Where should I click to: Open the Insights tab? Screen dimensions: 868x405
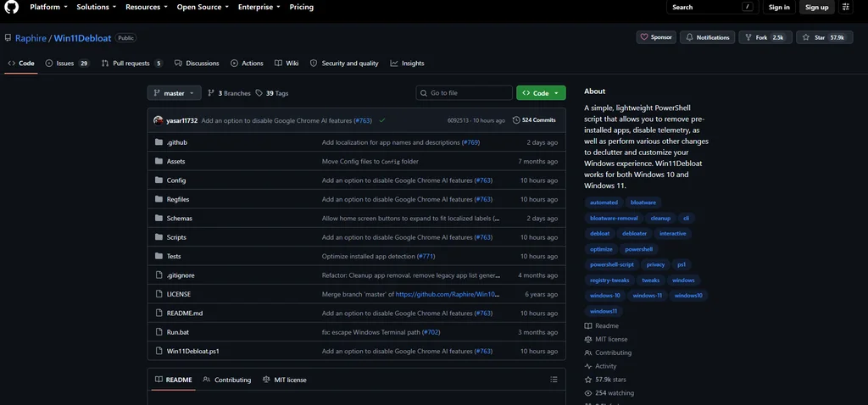(x=407, y=63)
